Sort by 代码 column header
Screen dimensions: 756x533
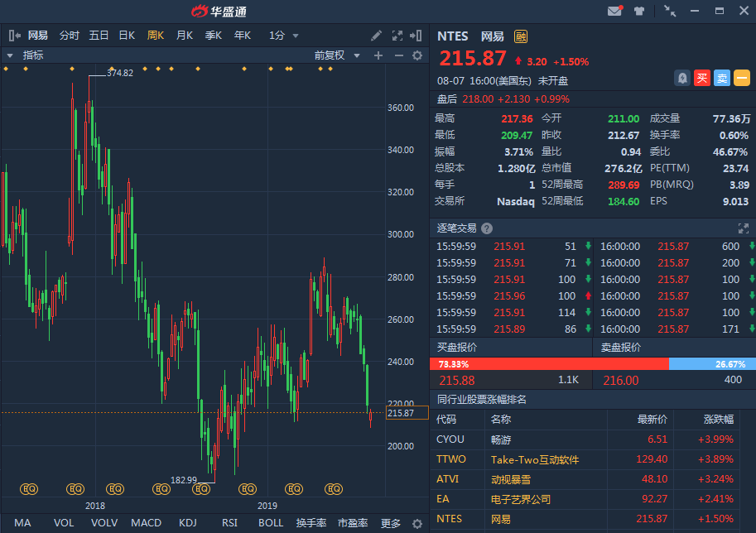446,420
